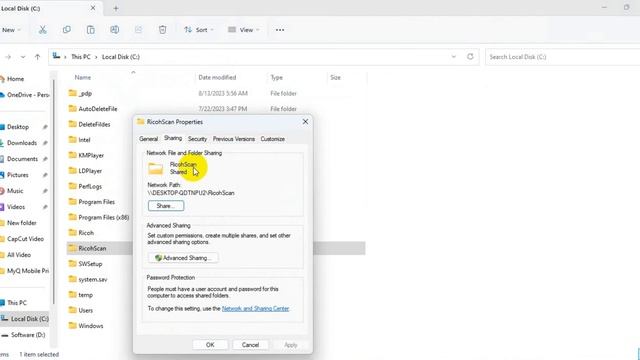
Task: Click This PC in the address breadcrumb
Action: [x=81, y=57]
